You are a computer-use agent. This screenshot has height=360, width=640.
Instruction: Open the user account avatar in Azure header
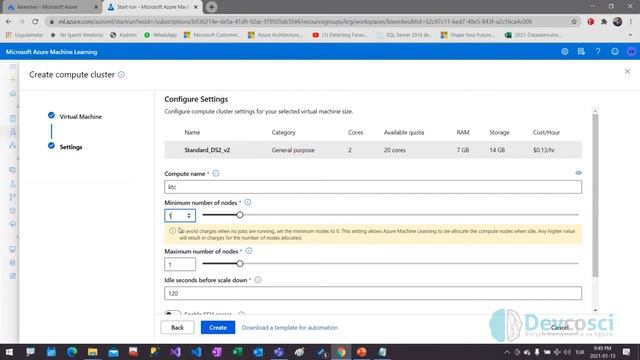point(631,51)
